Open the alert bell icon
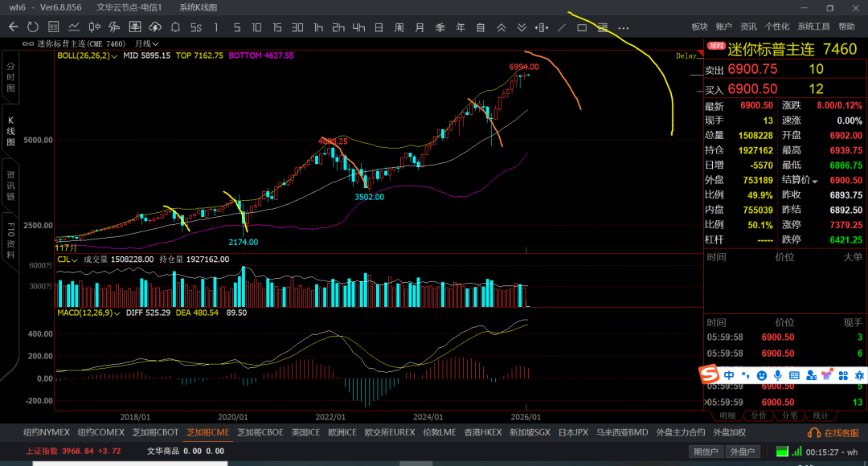868x466 pixels. (175, 27)
